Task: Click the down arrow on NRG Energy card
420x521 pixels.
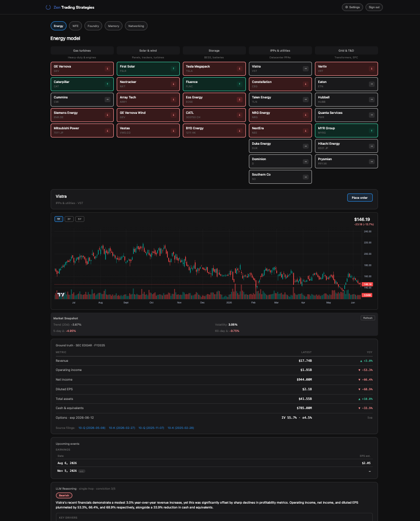Action: [x=305, y=115]
